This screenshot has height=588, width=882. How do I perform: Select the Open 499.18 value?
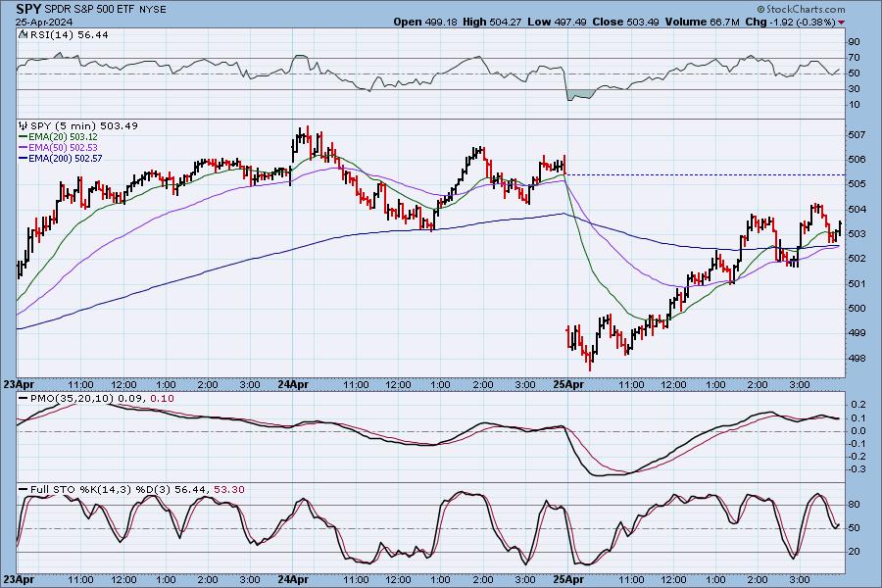pos(424,22)
